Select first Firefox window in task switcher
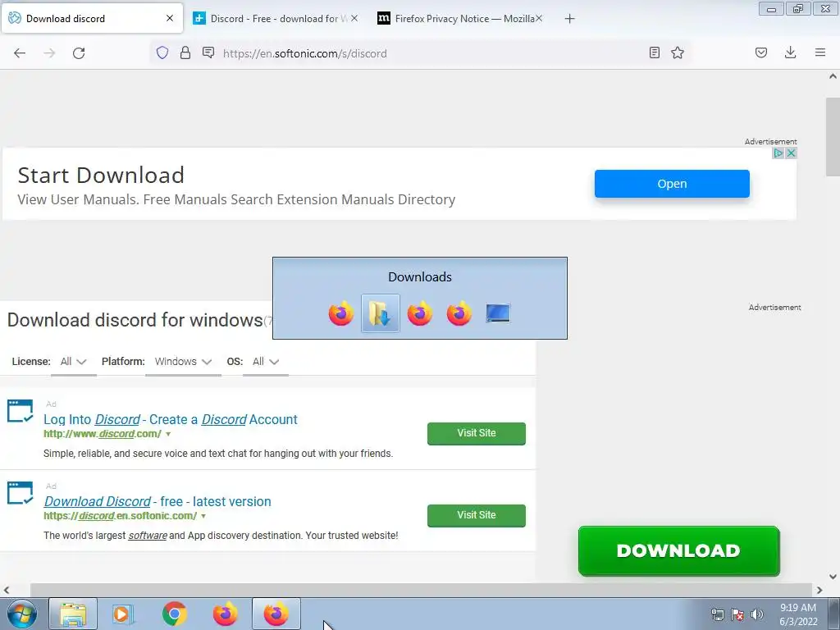Viewport: 840px width, 630px height. pos(341,313)
